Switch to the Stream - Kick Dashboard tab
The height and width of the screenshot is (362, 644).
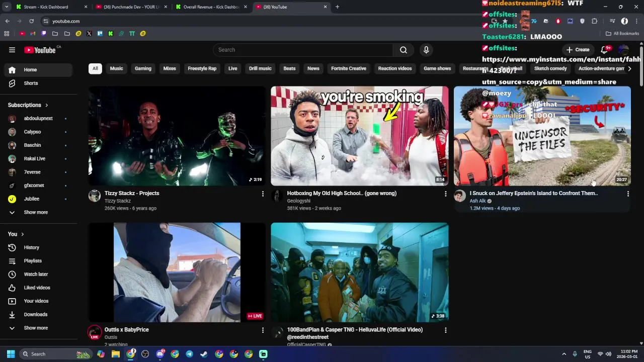click(x=50, y=7)
